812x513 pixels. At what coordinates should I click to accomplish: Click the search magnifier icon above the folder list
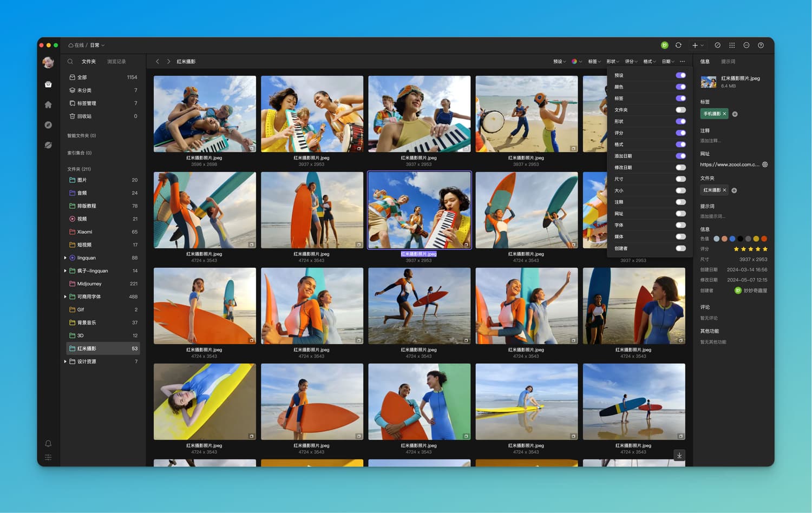[70, 62]
